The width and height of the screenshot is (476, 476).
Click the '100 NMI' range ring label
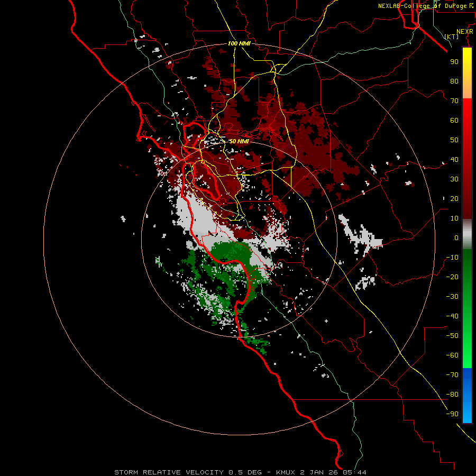tap(239, 43)
